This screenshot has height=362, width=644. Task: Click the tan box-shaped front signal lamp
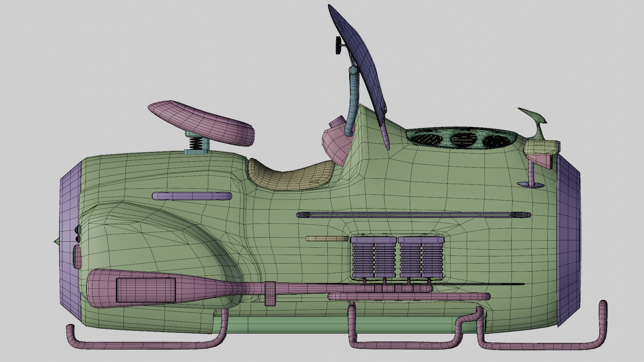pos(542,147)
